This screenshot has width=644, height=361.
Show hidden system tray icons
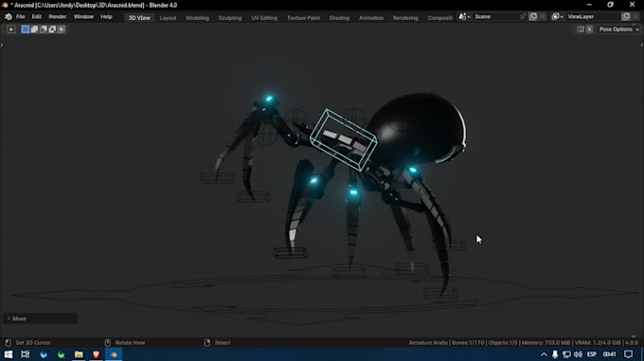coord(544,354)
